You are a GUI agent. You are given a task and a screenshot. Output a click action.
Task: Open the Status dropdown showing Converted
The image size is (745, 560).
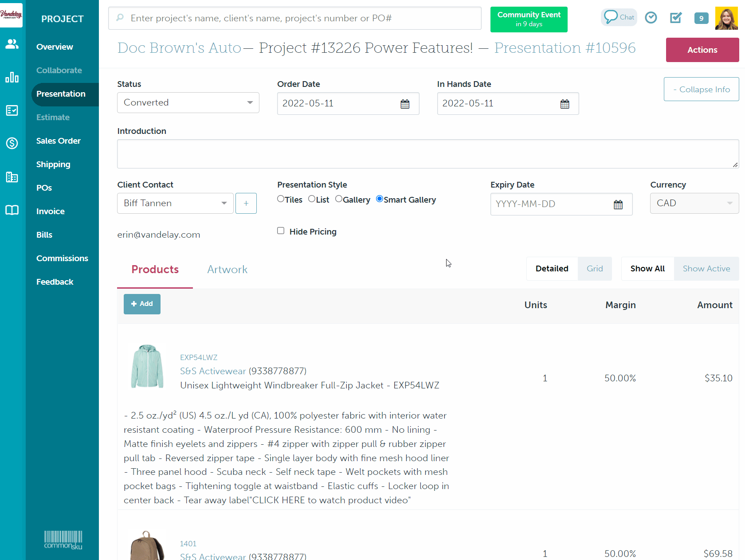click(x=188, y=103)
